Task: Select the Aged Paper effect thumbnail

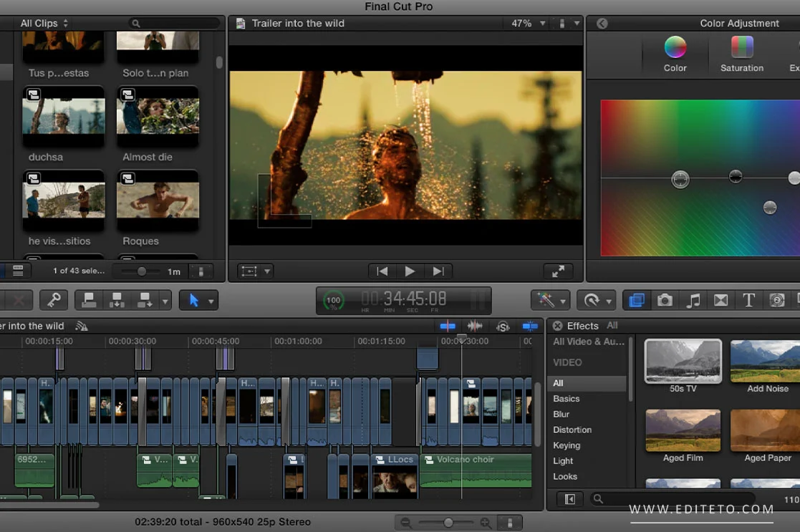Action: click(766, 430)
